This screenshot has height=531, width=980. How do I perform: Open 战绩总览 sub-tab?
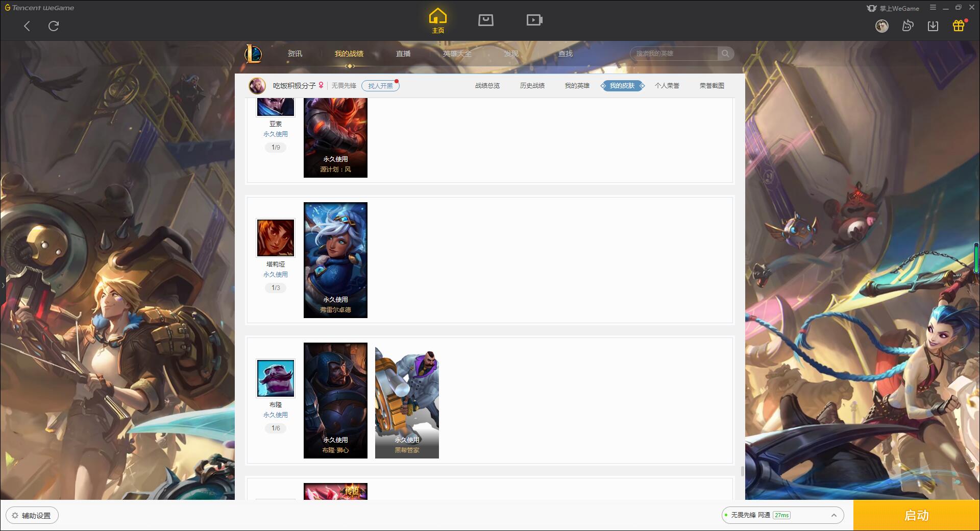tap(487, 86)
